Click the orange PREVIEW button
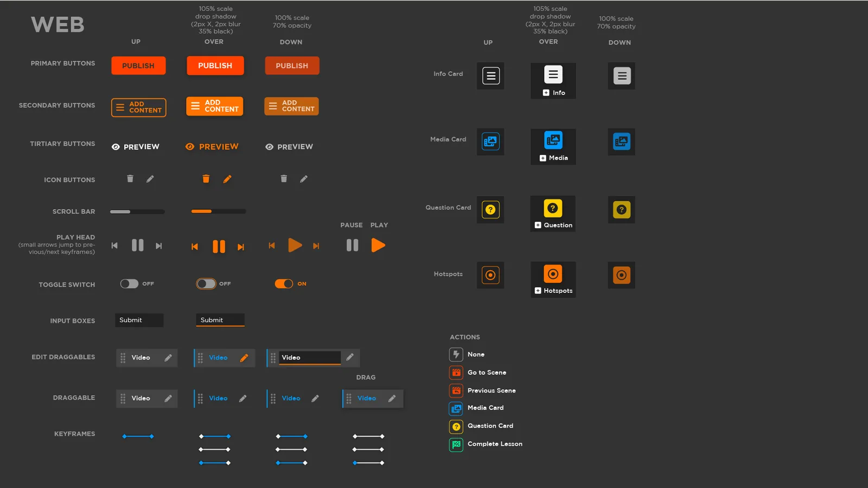This screenshot has width=868, height=488. coord(212,147)
